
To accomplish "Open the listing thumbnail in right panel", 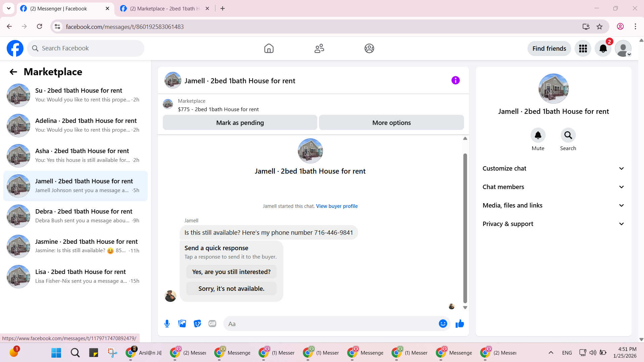I will (x=553, y=89).
